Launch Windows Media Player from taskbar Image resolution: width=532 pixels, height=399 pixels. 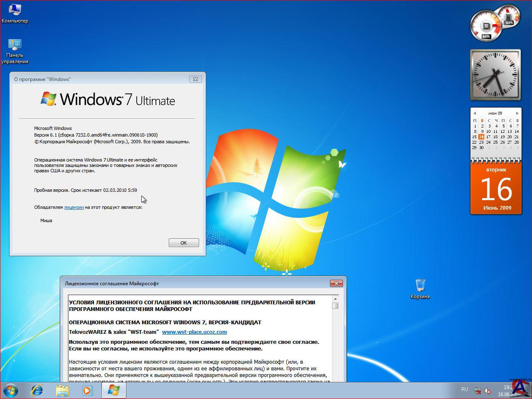pyautogui.click(x=87, y=391)
